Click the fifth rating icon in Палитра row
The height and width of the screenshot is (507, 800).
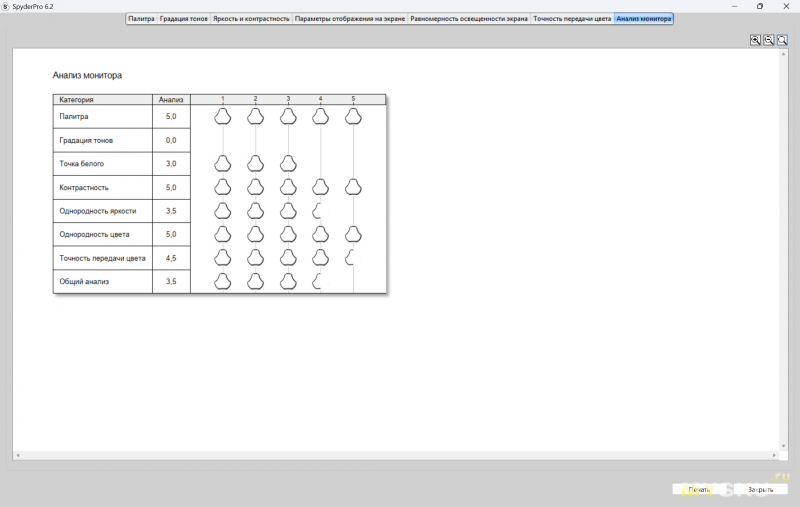coord(353,116)
